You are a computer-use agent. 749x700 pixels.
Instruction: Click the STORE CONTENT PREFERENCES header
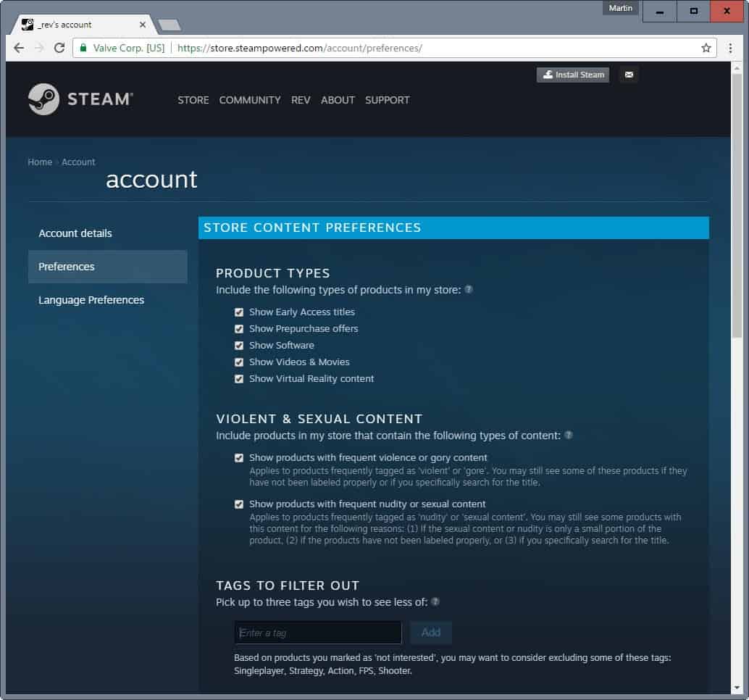click(453, 228)
